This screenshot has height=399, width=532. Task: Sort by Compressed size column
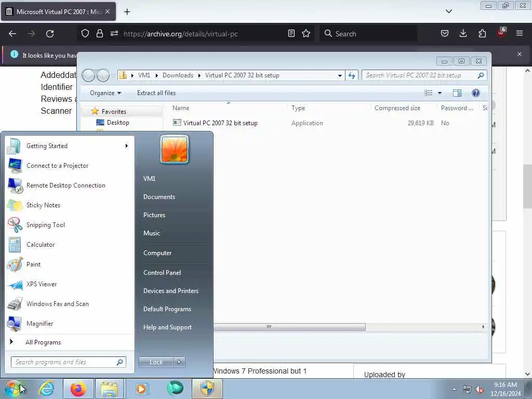397,108
